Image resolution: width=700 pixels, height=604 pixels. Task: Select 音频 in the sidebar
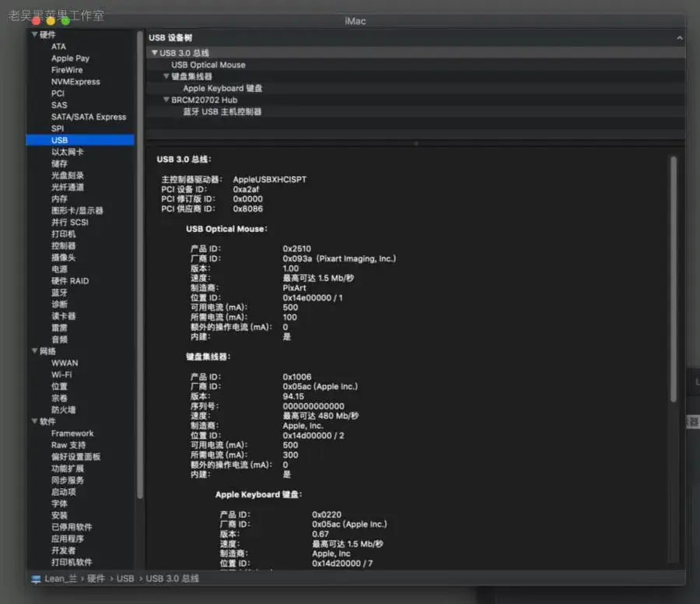click(x=59, y=339)
